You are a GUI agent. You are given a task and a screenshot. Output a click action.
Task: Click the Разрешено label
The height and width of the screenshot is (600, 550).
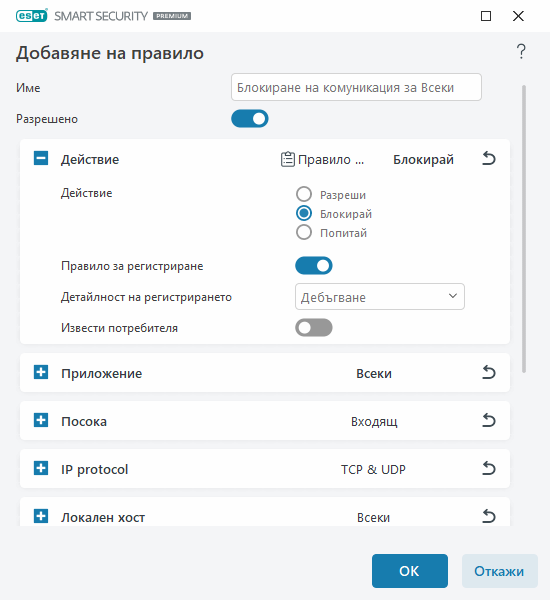tap(47, 119)
